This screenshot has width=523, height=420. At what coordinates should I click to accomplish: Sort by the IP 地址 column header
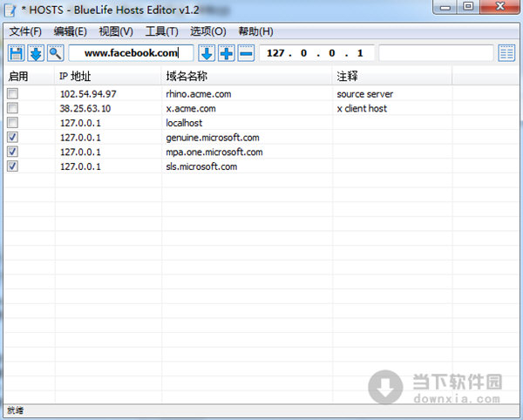pyautogui.click(x=108, y=77)
